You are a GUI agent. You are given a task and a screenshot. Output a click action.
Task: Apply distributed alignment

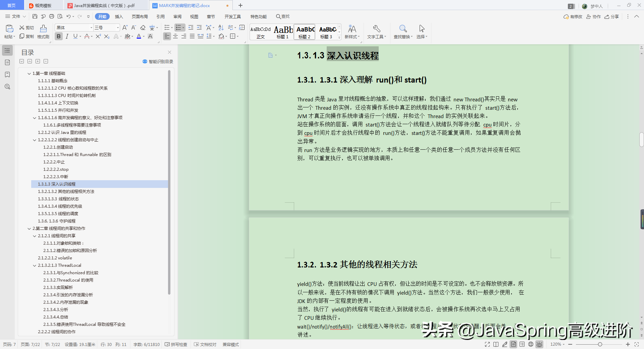(201, 36)
